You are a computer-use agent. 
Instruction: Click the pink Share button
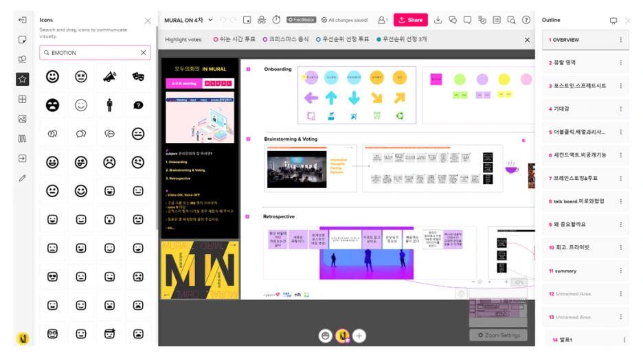pyautogui.click(x=411, y=20)
